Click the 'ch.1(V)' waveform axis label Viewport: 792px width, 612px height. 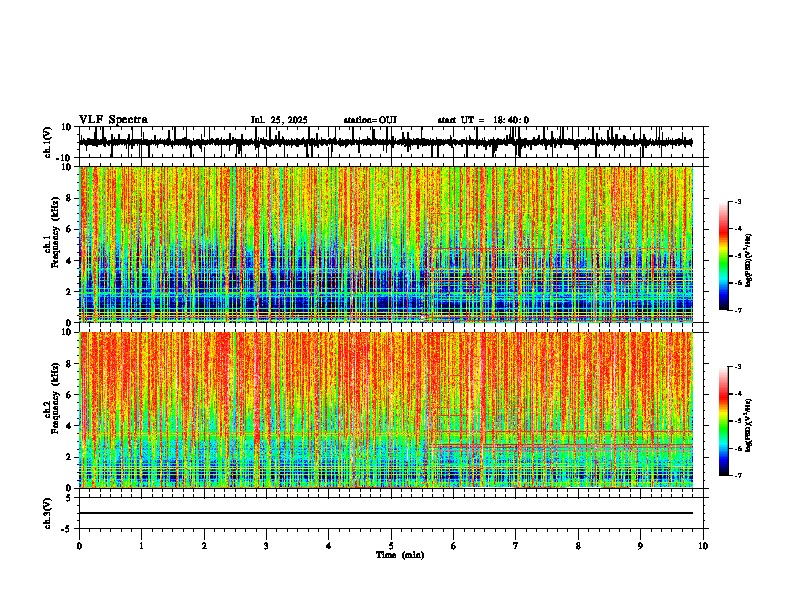pyautogui.click(x=49, y=142)
